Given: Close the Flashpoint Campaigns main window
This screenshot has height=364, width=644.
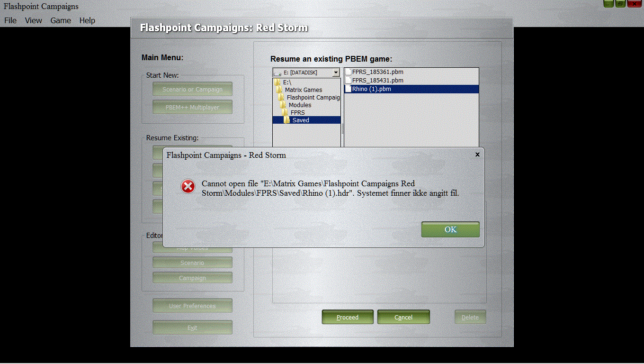Looking at the screenshot, I should tap(634, 3).
